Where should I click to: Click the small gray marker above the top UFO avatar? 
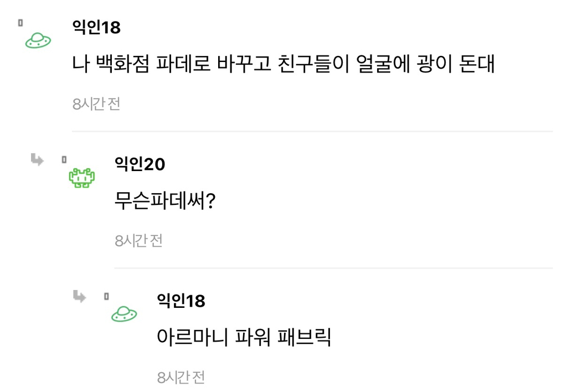tap(20, 23)
